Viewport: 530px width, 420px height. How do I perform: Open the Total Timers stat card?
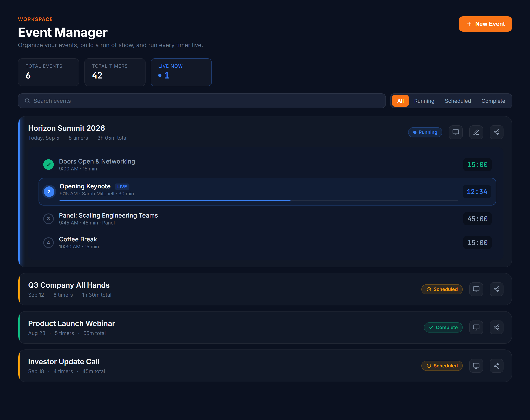[115, 72]
